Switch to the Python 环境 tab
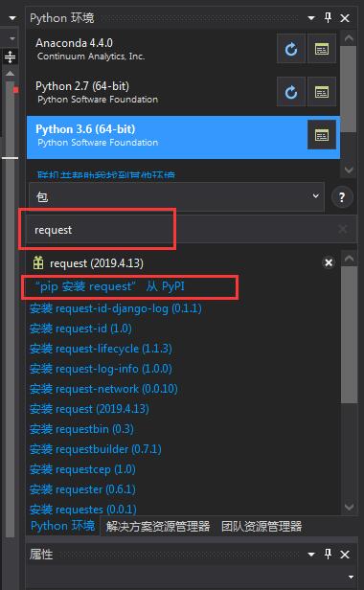 click(62, 526)
